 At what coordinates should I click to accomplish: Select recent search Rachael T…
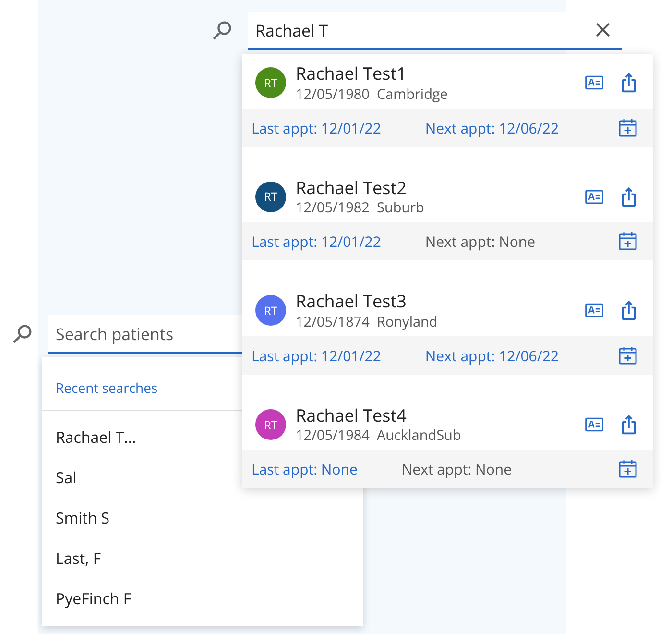96,438
